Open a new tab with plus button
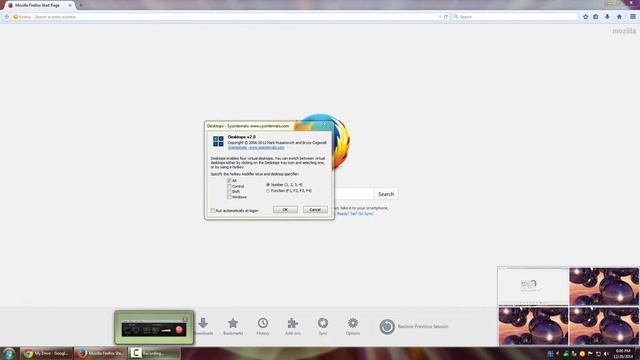 81,5
